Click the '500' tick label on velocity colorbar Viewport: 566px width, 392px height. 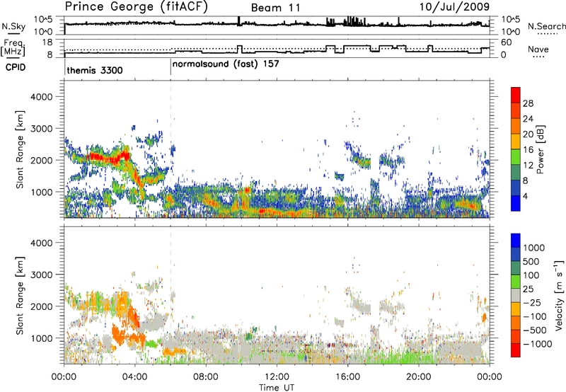531,261
